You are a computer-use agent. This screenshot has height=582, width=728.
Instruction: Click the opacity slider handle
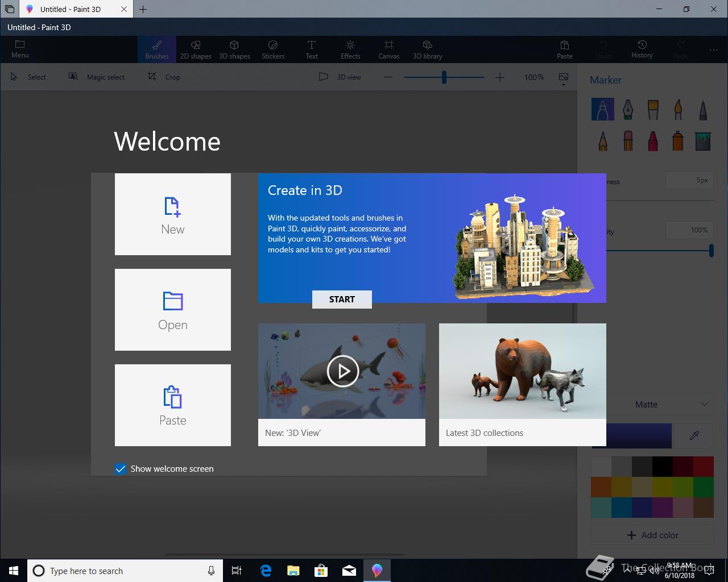pos(712,250)
